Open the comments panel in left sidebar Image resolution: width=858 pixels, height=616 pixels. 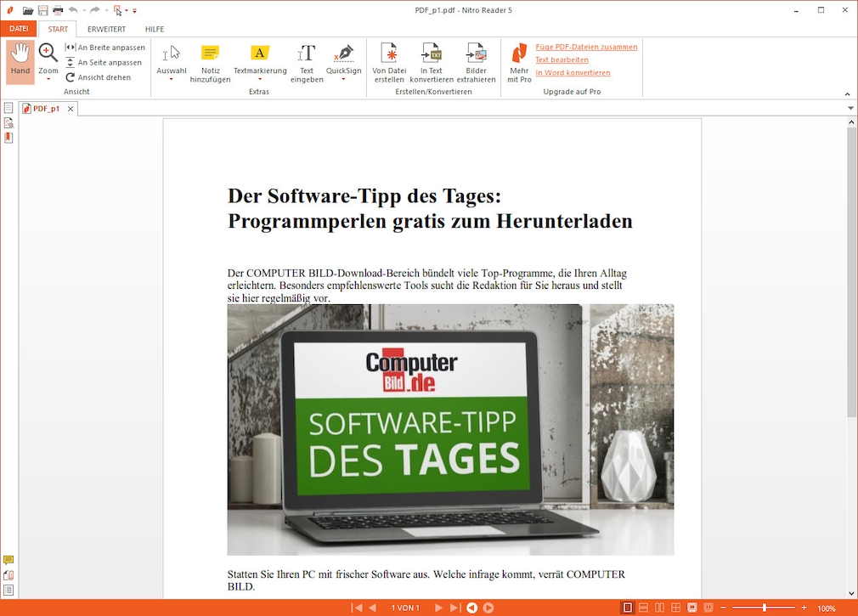pos(8,561)
